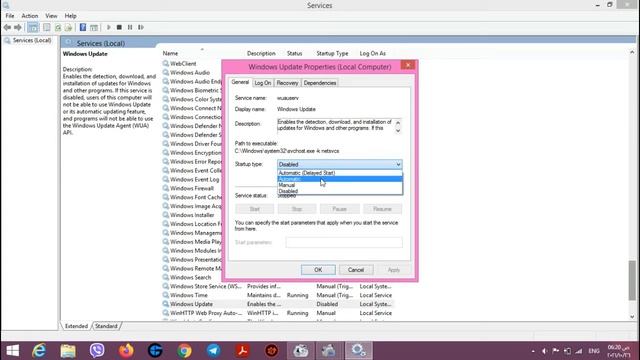Choose the Manual startup option
Viewport: 640px width, 360px height.
click(x=340, y=185)
